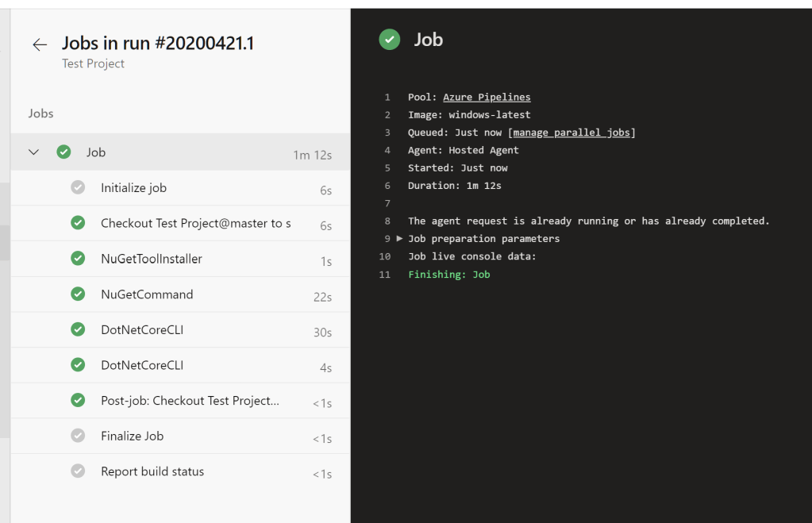The image size is (812, 523).
Task: Click the checkmark icon on the first DotNetCoreCLI
Action: click(78, 329)
